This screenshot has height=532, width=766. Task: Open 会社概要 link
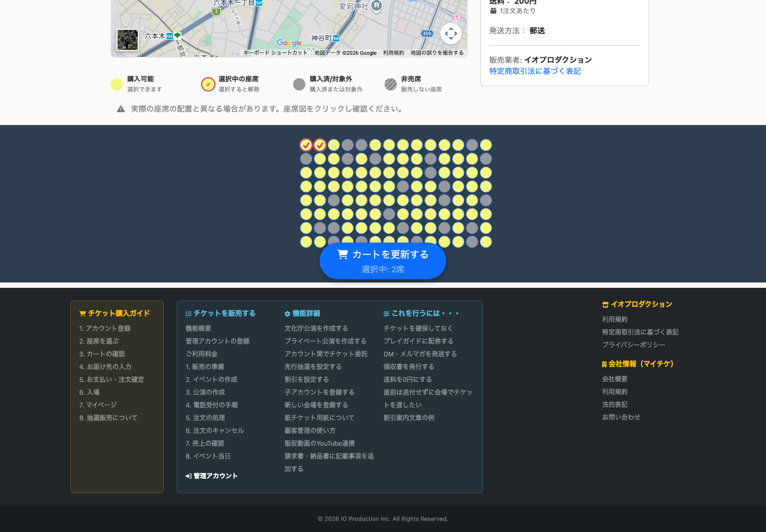(x=615, y=379)
